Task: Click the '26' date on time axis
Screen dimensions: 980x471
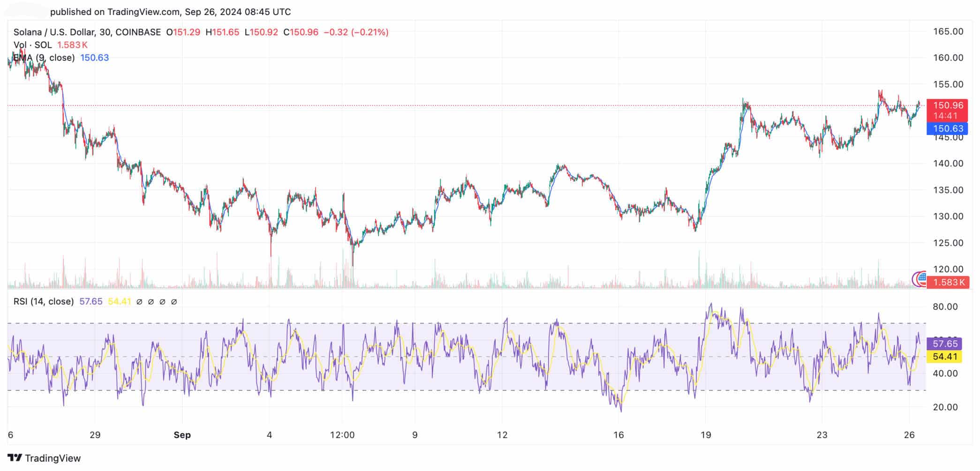Action: (909, 435)
